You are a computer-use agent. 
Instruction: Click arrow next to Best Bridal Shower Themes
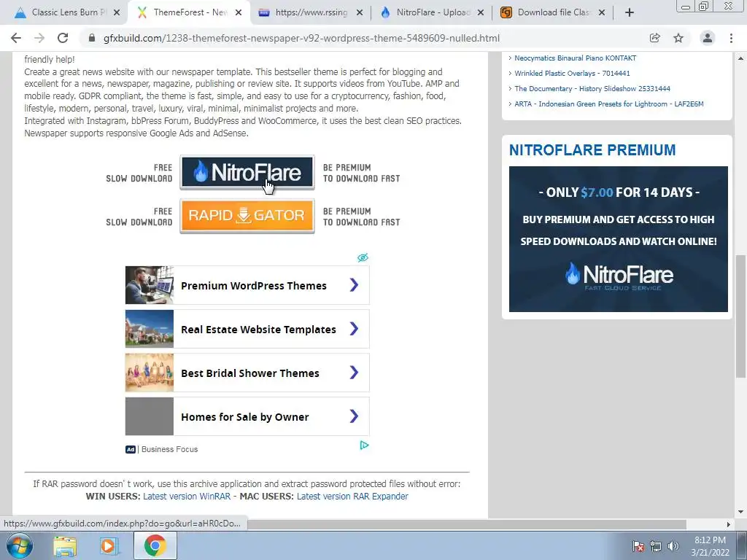click(354, 373)
